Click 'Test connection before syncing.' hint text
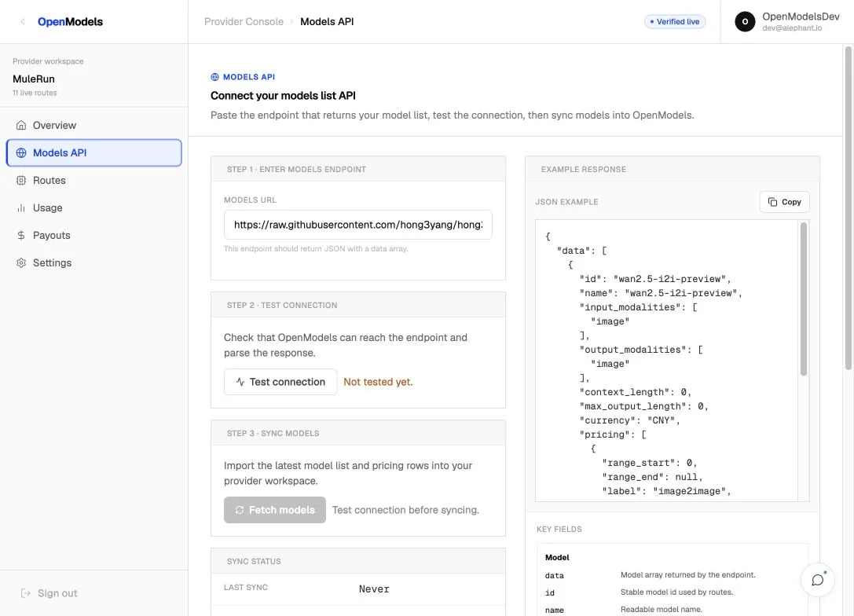 pyautogui.click(x=405, y=511)
